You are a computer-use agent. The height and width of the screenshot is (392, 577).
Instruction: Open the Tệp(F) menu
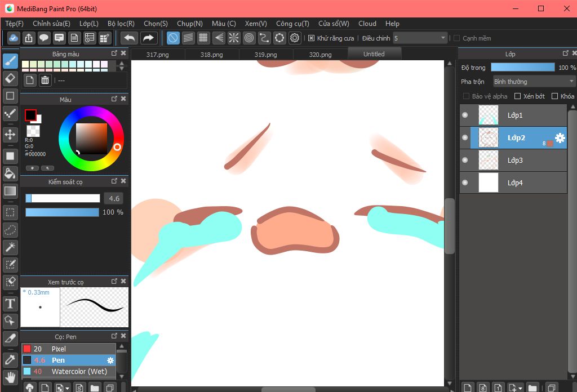tap(14, 24)
